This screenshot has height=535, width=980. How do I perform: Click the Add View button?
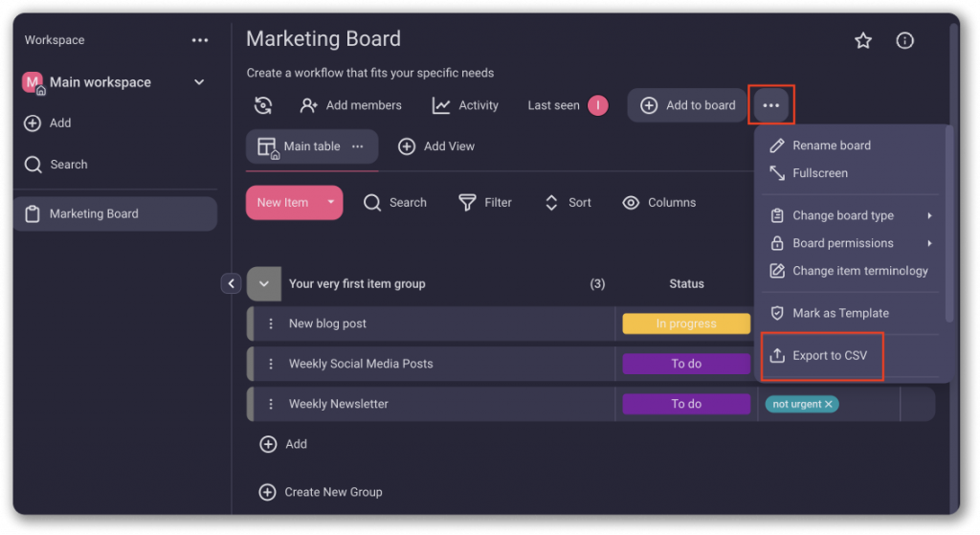[436, 146]
